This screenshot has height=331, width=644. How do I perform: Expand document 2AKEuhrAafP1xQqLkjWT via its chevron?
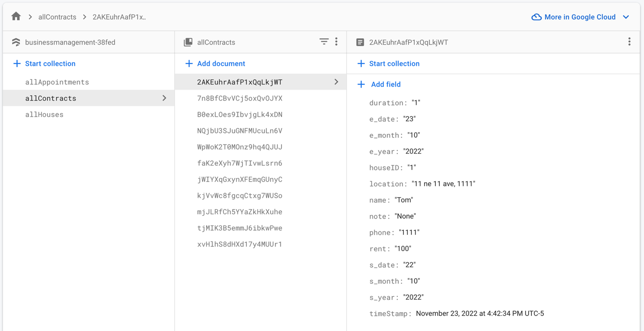(x=336, y=82)
